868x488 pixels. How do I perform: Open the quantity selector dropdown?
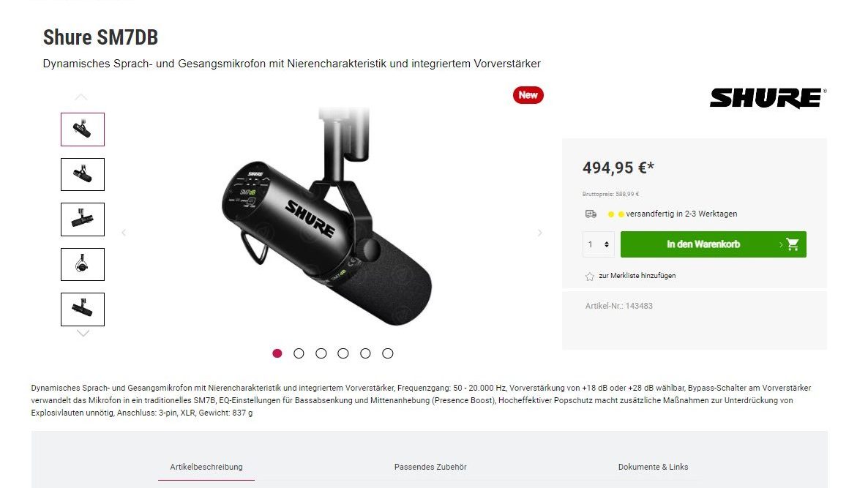coord(599,244)
